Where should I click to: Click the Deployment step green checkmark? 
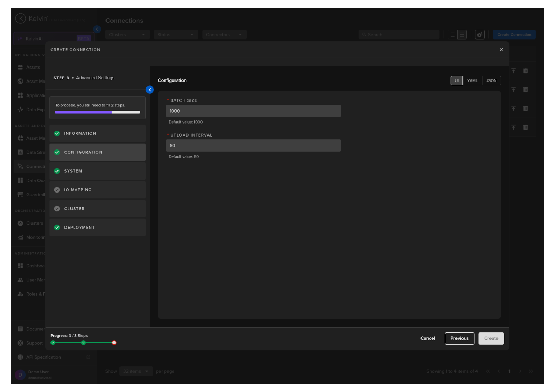tap(57, 227)
